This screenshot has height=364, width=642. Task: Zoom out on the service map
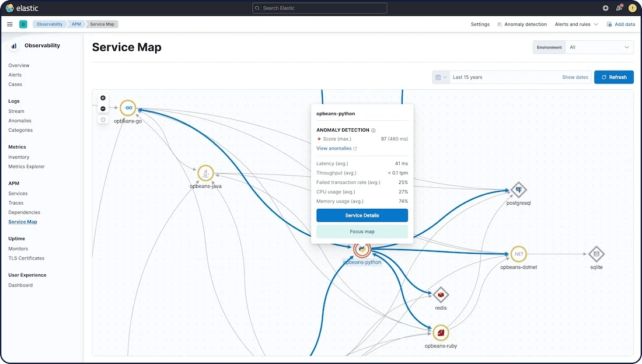103,108
